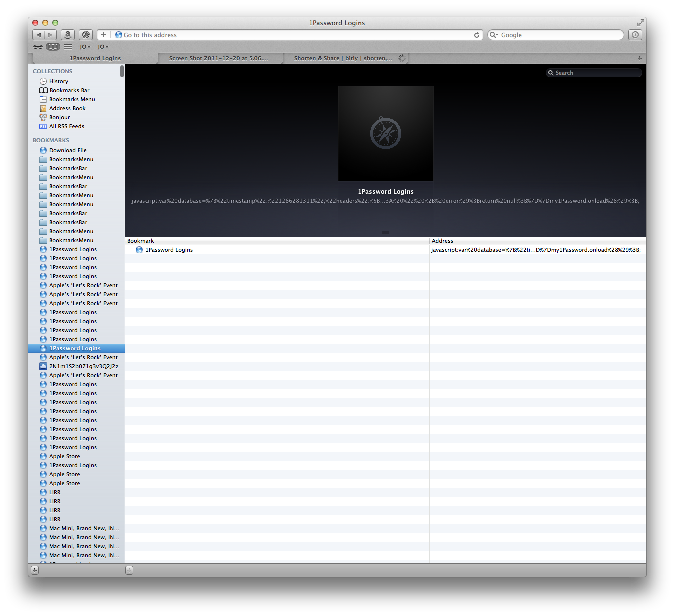Click the RSS badge icon
Viewport: 675px width, 616px height.
click(43, 126)
